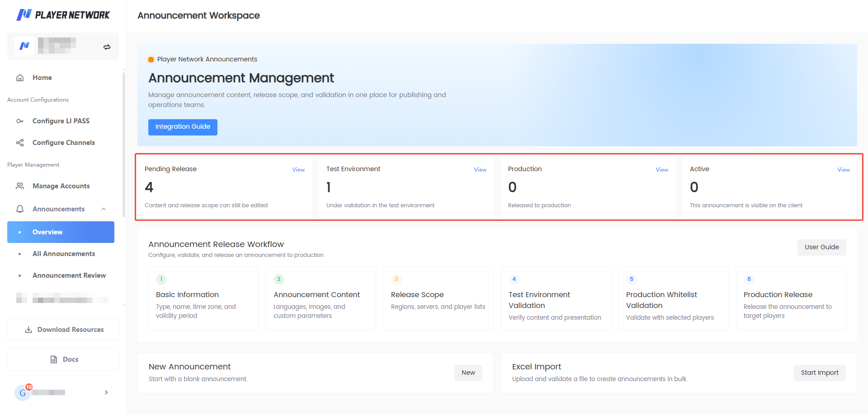Click the Configure Channels share icon
Screen dimensions: 868x415
point(20,143)
